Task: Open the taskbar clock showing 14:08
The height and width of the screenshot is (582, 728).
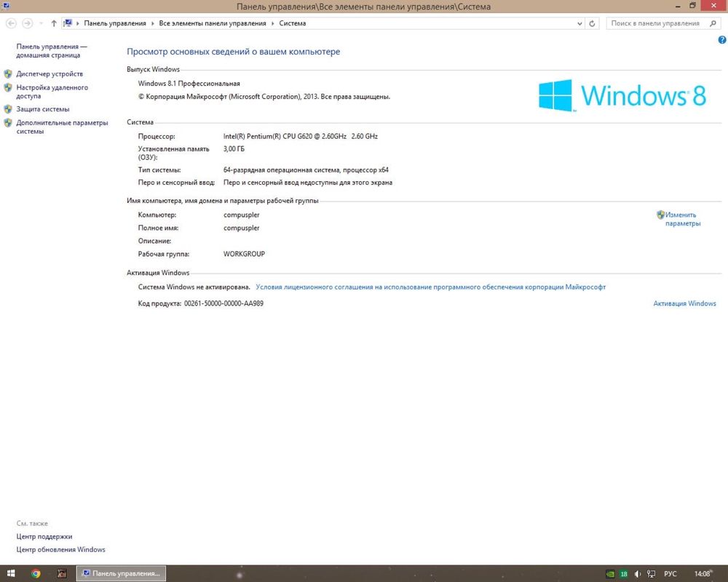Action: (x=703, y=574)
